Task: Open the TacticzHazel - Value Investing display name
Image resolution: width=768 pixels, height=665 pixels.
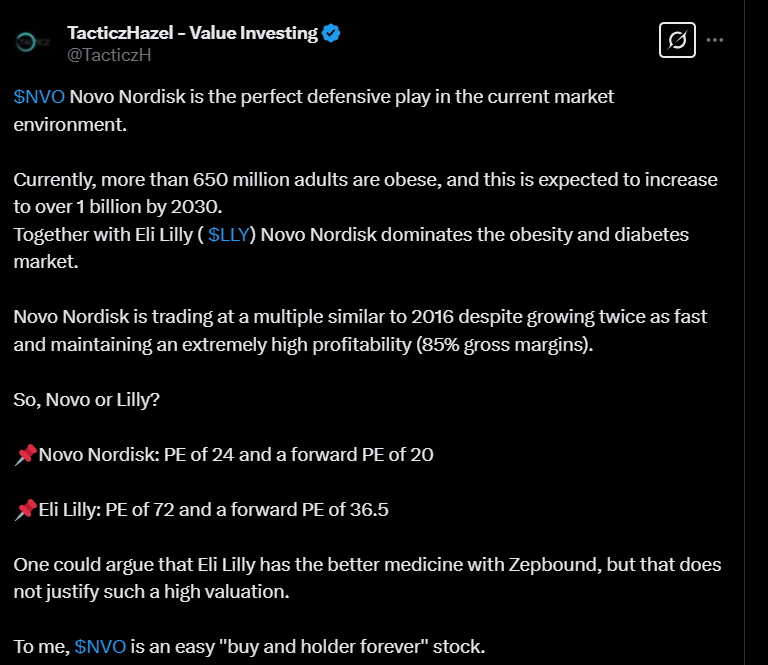Action: pyautogui.click(x=192, y=33)
